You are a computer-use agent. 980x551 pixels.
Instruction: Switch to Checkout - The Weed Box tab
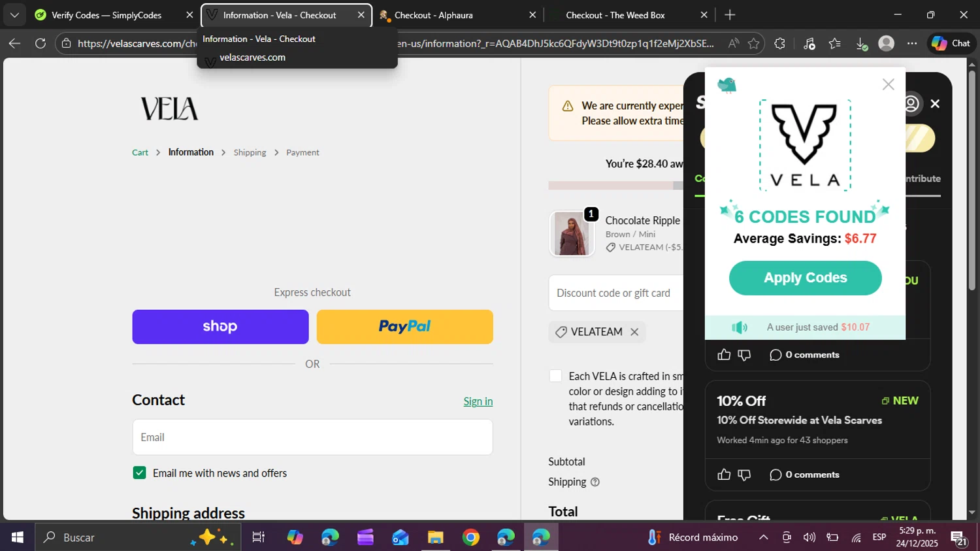click(x=615, y=15)
